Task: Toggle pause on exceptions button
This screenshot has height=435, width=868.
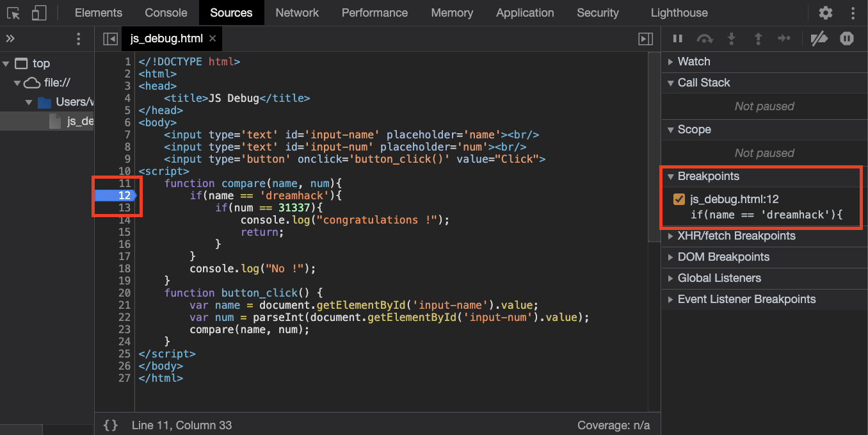Action: [847, 39]
